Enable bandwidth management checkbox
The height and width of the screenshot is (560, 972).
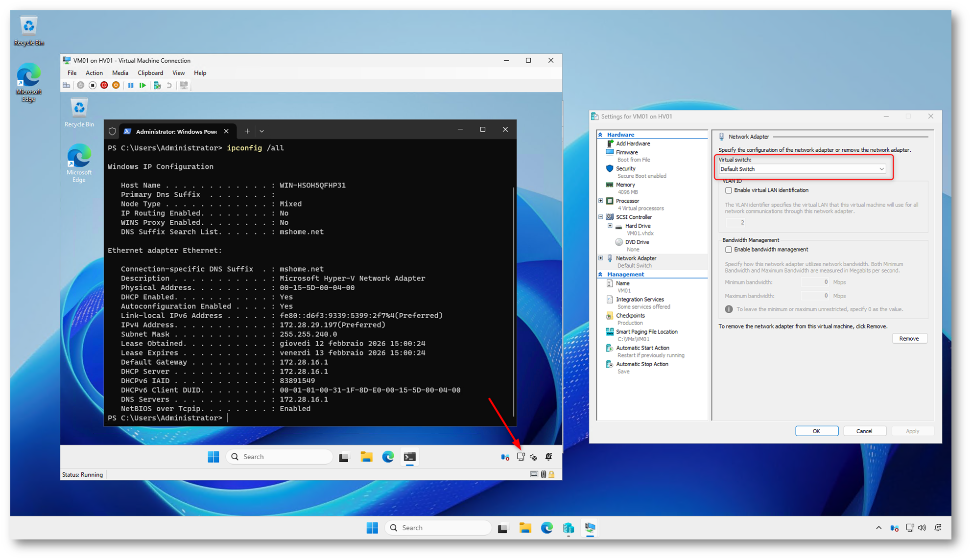tap(729, 250)
